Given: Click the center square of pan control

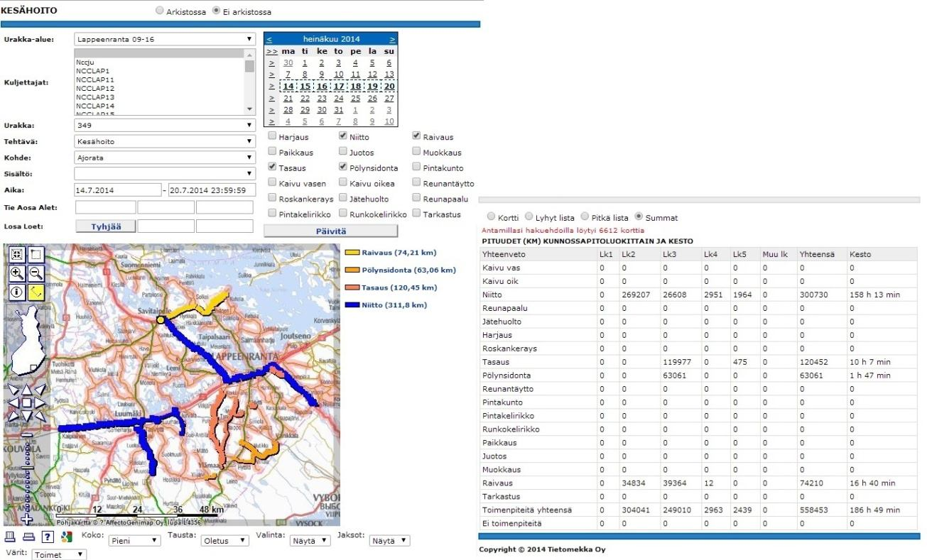Looking at the screenshot, I should tap(26, 402).
